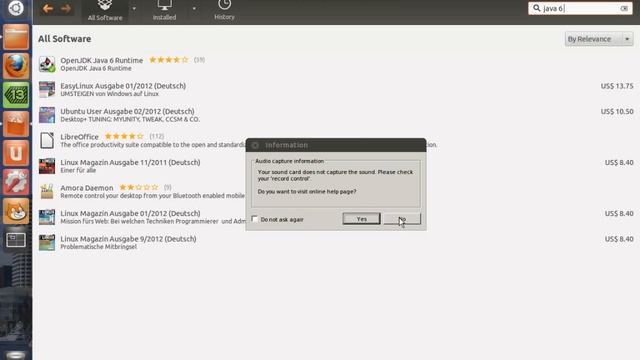This screenshot has width=640, height=360.
Task: Click Linux Magazin Ausgabe 9/2012 cover icon
Action: (x=47, y=242)
